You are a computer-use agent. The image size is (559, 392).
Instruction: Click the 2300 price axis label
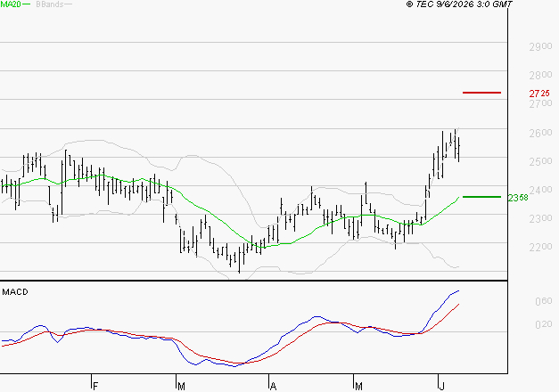pos(540,218)
